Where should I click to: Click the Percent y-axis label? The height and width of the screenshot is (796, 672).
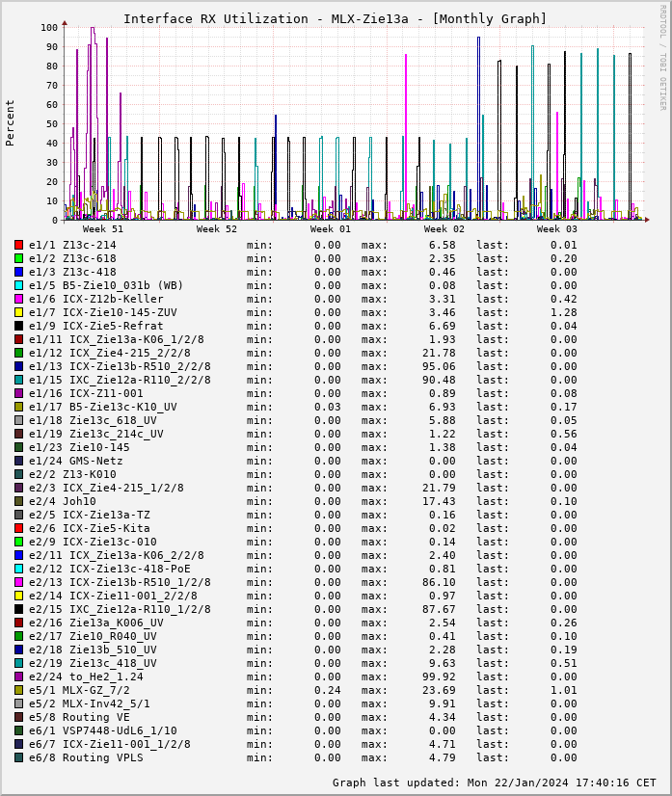click(11, 122)
